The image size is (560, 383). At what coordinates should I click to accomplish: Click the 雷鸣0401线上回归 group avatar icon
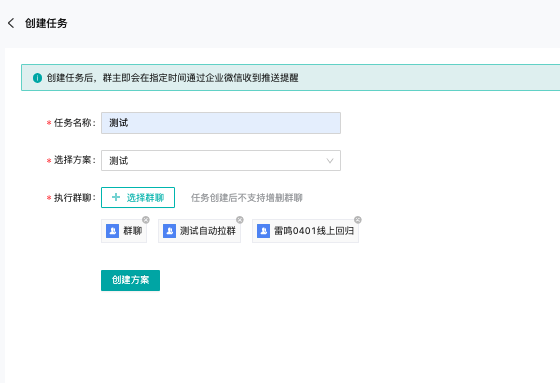pyautogui.click(x=264, y=231)
